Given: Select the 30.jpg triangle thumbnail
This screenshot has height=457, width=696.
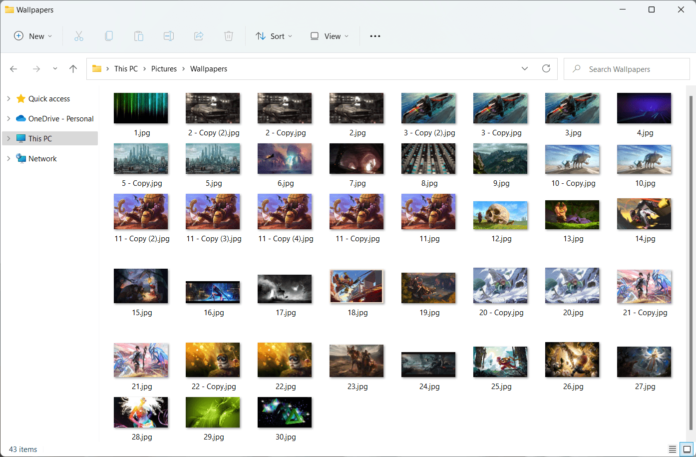Looking at the screenshot, I should tap(285, 412).
